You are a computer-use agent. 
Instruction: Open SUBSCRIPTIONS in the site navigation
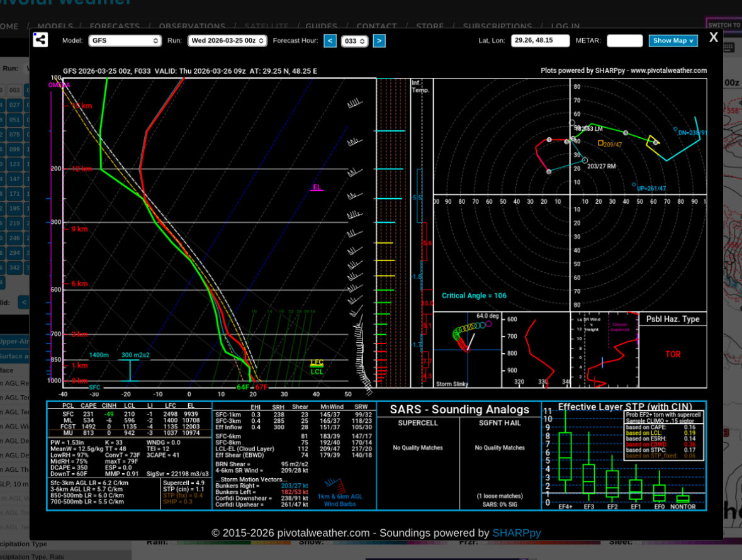[497, 26]
